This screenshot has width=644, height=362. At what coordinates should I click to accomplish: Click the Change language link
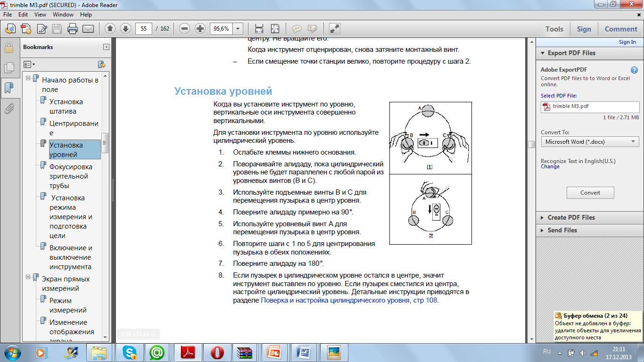(550, 166)
